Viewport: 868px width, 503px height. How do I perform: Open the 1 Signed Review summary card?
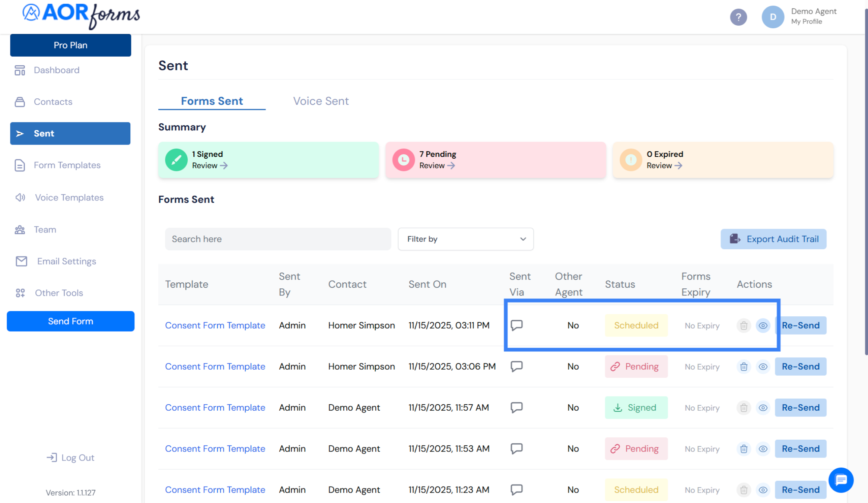pyautogui.click(x=210, y=165)
